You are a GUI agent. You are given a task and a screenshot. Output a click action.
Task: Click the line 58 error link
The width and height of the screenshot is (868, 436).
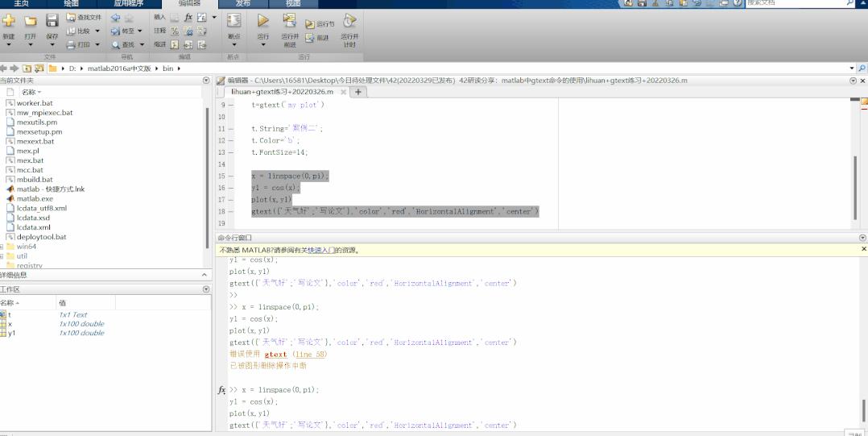pos(310,355)
